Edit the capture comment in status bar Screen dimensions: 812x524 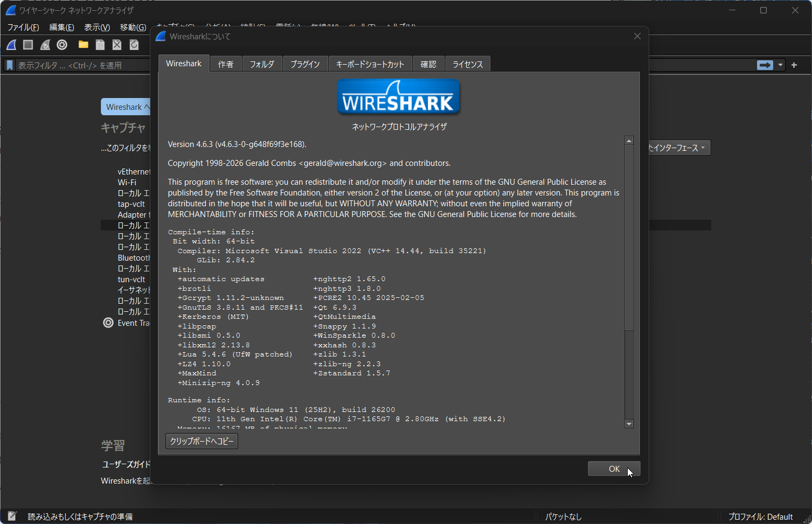(12, 515)
